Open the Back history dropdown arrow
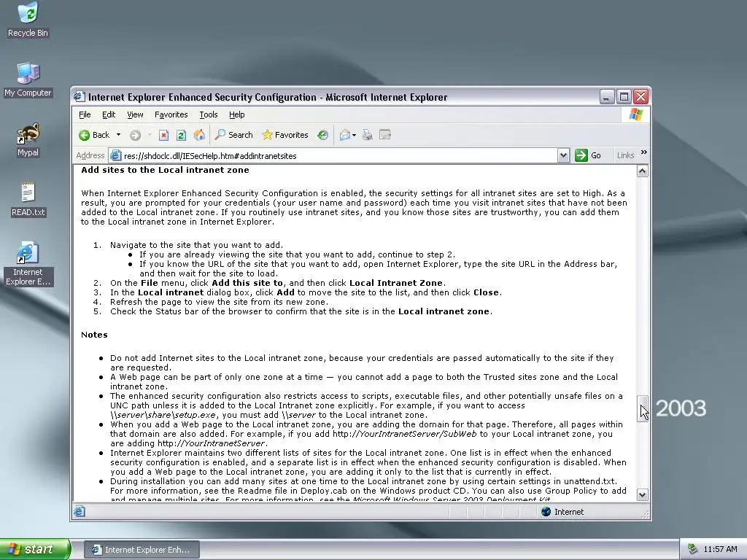Image resolution: width=747 pixels, height=560 pixels. tap(118, 135)
